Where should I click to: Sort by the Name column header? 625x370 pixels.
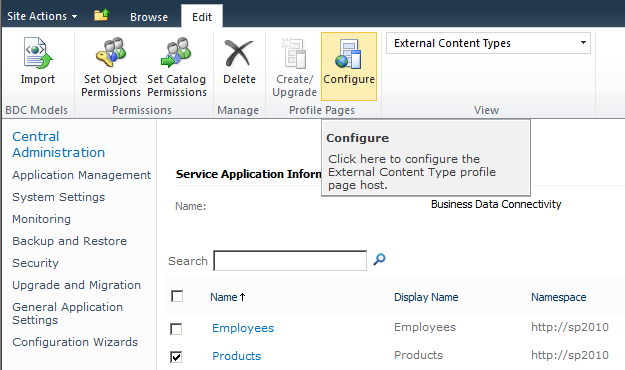[228, 297]
